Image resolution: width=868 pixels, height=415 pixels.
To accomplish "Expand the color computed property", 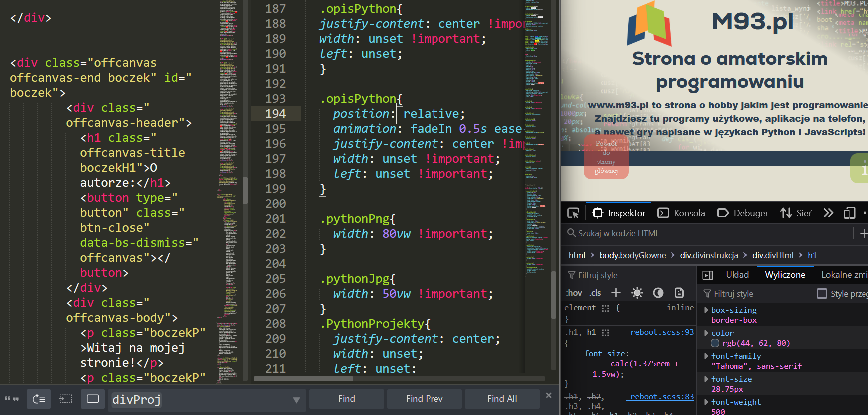I will pos(706,333).
